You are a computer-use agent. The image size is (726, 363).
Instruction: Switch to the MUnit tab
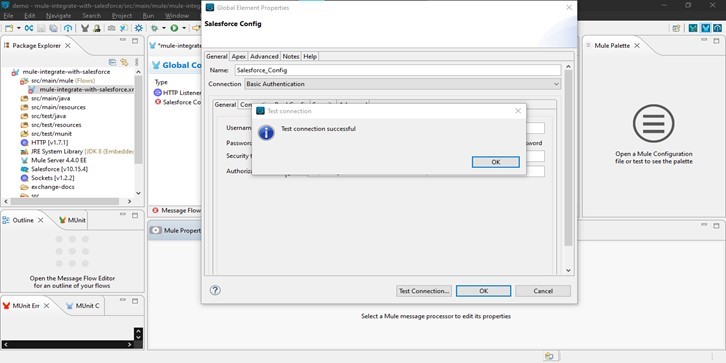(x=72, y=220)
